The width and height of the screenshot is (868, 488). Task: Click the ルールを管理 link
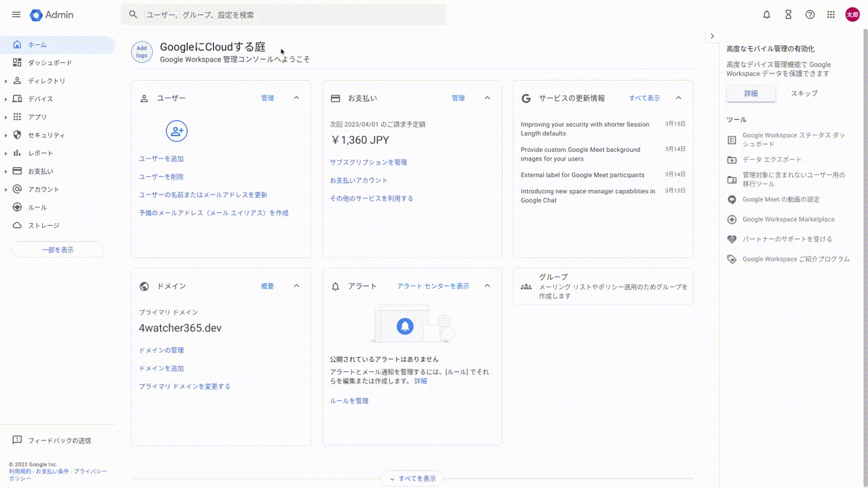coord(349,401)
